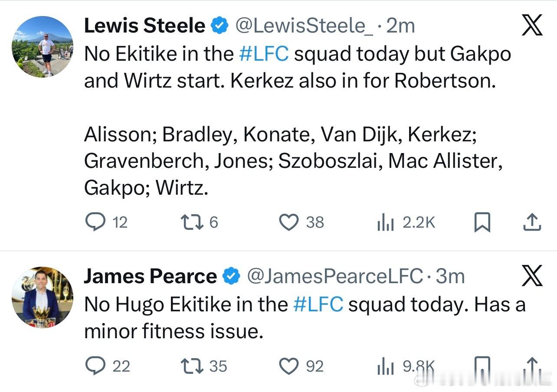Viewport: 557px width, 392px height.
Task: View analytics on James Pearce's tweet
Action: [385, 367]
